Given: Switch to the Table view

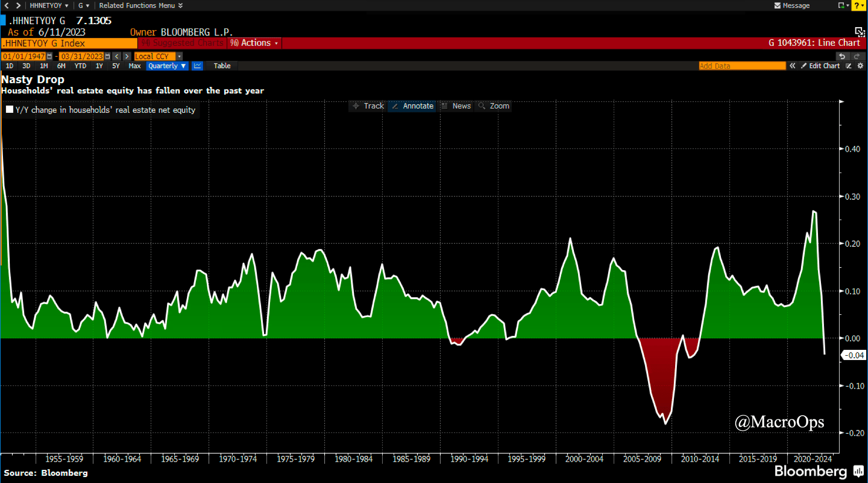Looking at the screenshot, I should pyautogui.click(x=222, y=66).
